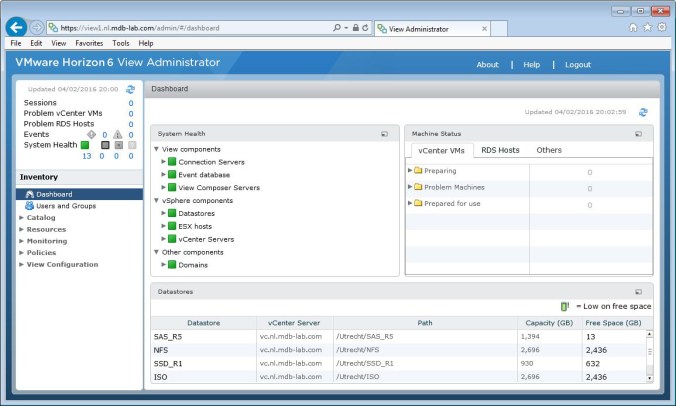Refresh the sidebar status summary

[x=130, y=90]
